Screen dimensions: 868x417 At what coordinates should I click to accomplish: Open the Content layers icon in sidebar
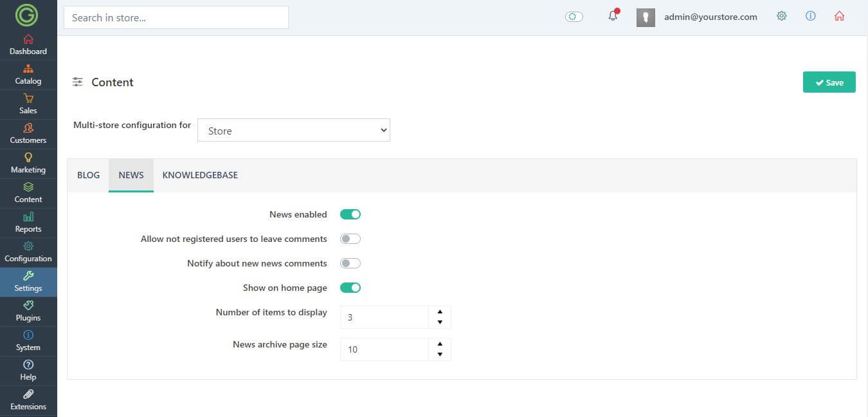28,187
